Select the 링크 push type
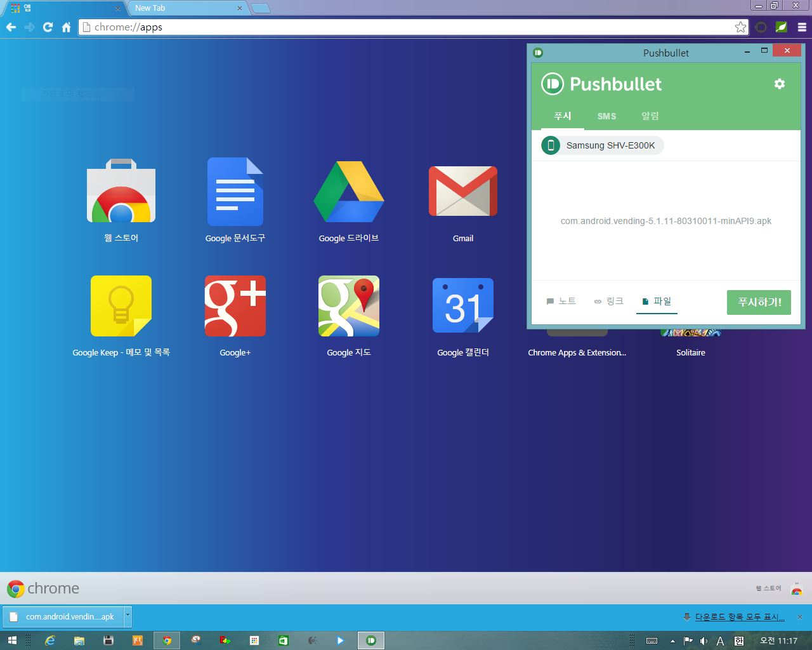812x650 pixels. point(608,302)
